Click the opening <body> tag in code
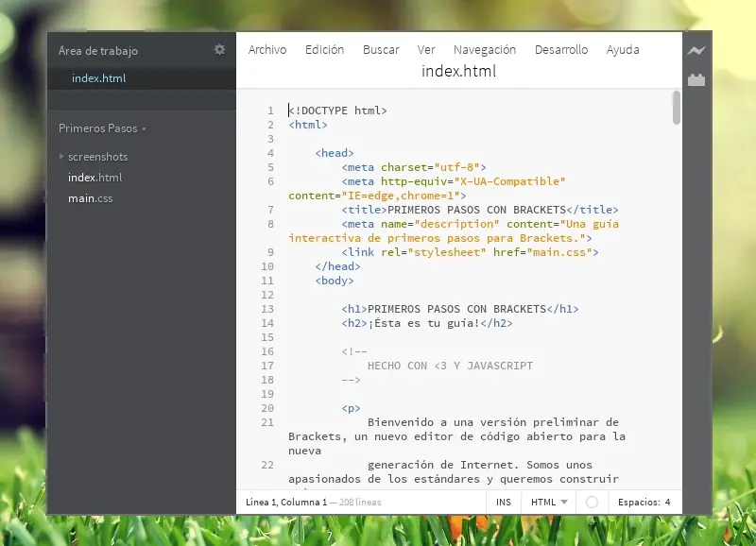This screenshot has width=756, height=546. pos(335,281)
